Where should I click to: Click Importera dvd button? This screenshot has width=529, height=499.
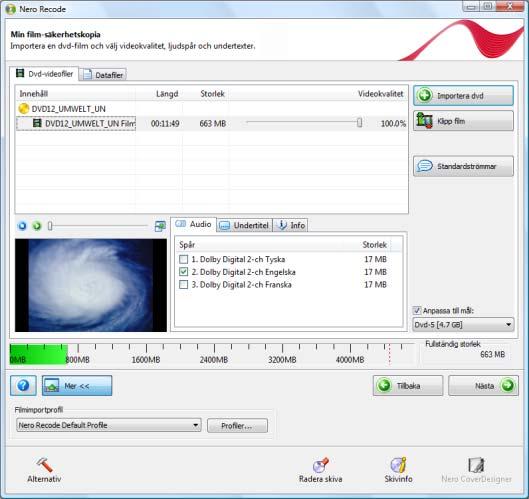click(463, 95)
